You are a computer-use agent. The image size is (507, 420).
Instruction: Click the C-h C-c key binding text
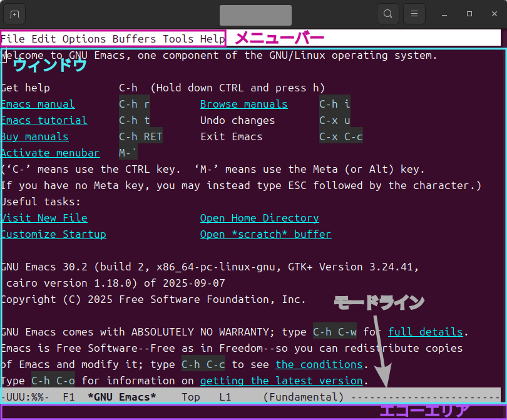point(203,364)
